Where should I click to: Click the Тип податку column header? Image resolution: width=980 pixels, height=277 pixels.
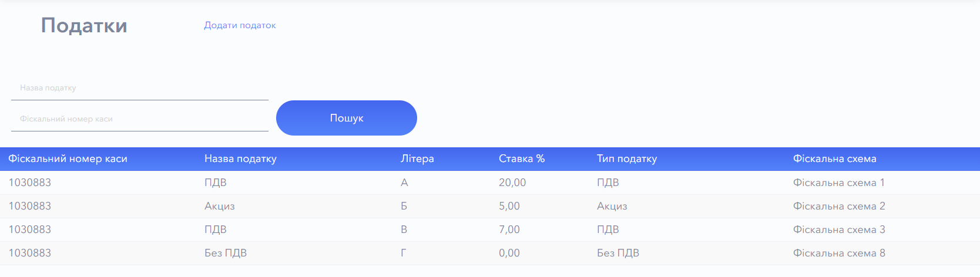(x=627, y=159)
